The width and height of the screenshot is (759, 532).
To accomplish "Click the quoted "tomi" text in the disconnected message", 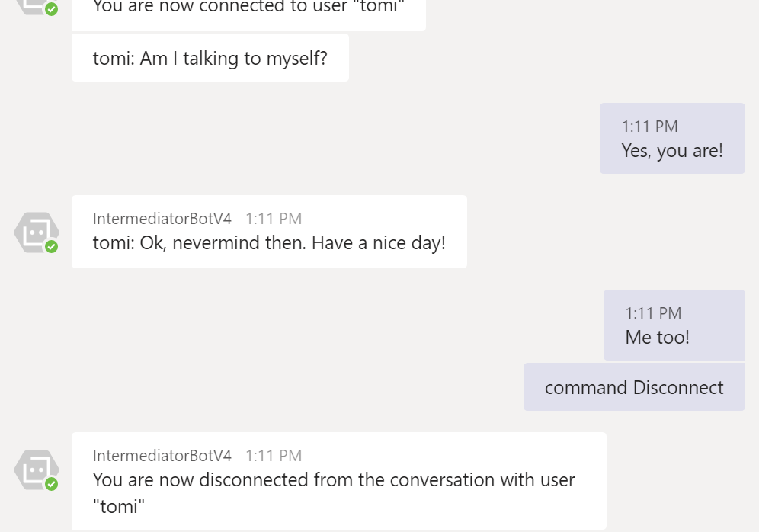I will (x=119, y=507).
